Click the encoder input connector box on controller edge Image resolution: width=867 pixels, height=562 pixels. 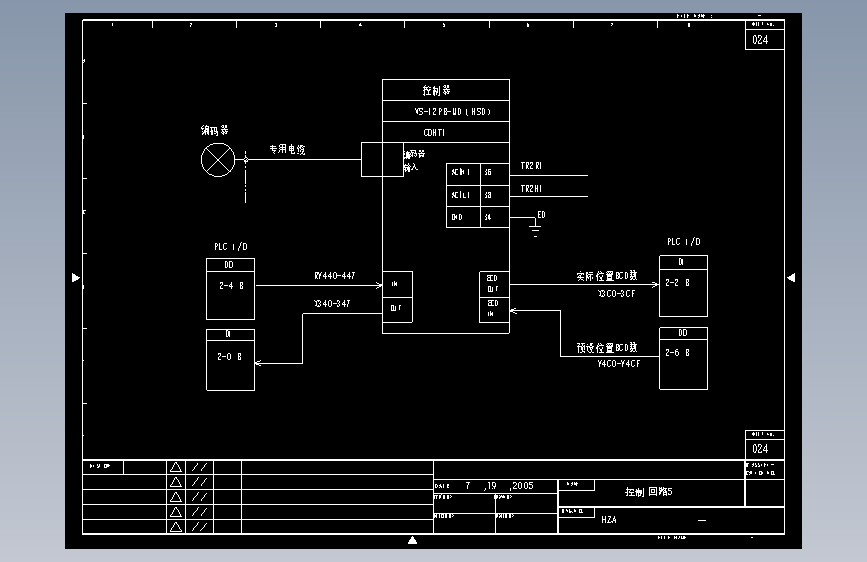coord(382,159)
